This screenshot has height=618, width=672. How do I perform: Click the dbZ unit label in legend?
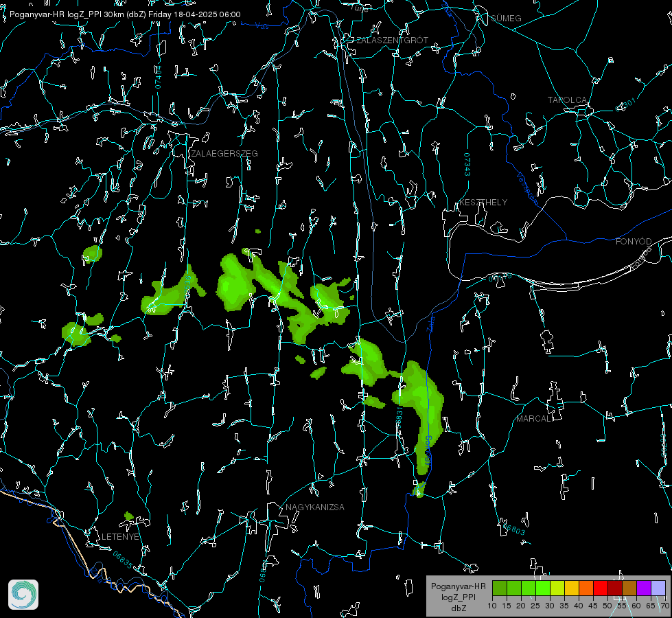coord(458,608)
